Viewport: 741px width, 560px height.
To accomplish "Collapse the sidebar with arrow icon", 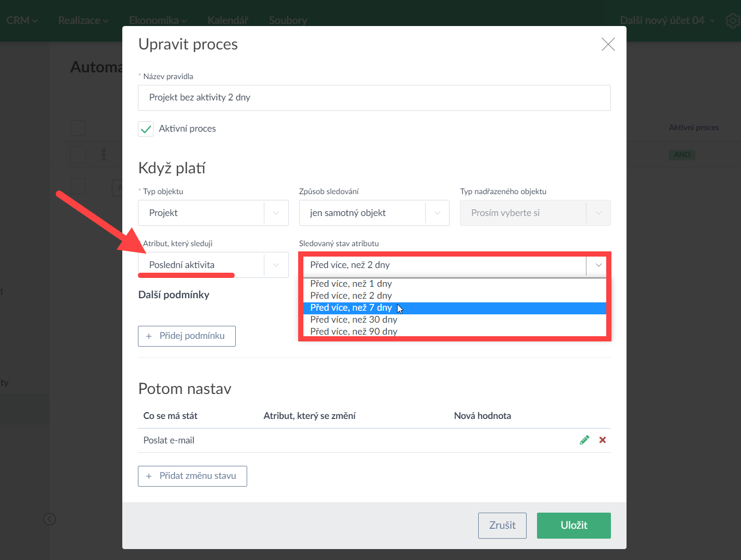I will click(50, 519).
